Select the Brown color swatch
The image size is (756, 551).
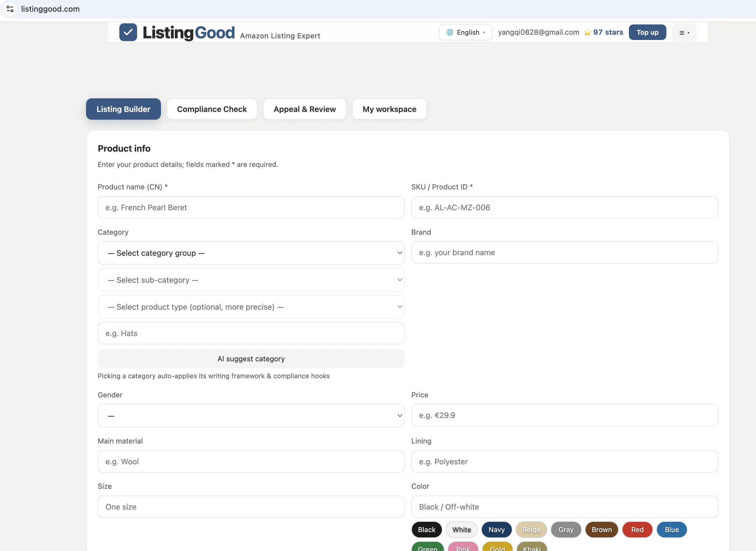pyautogui.click(x=602, y=530)
